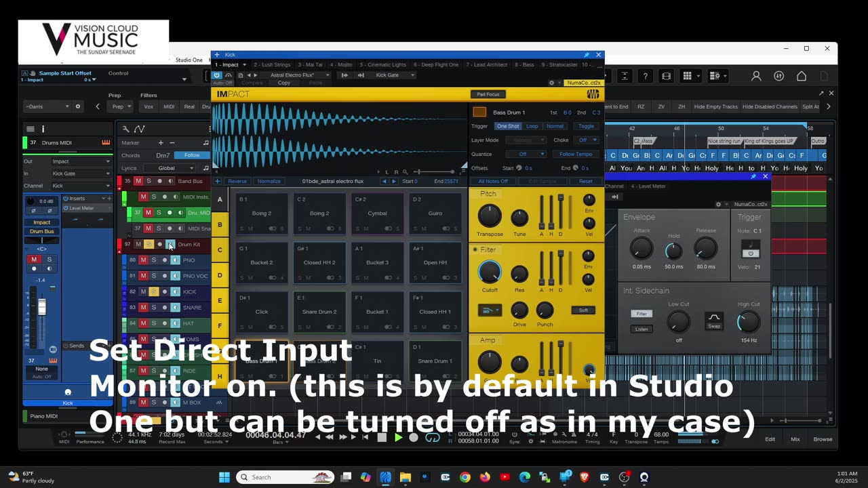
Task: Open the Impact plugin settings gear
Action: click(551, 83)
